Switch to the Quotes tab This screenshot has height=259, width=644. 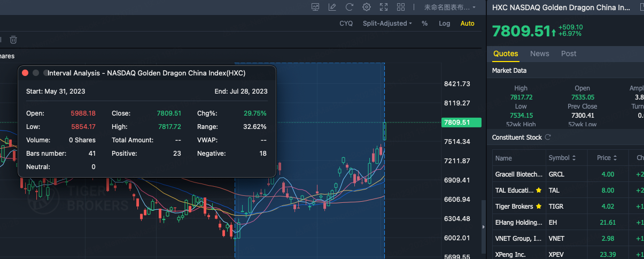[506, 54]
